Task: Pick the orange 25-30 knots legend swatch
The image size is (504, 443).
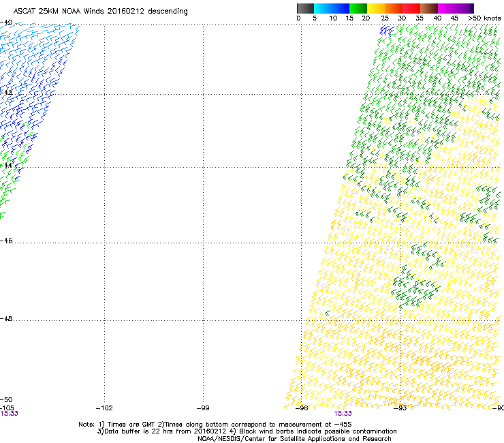Action: pyautogui.click(x=394, y=8)
